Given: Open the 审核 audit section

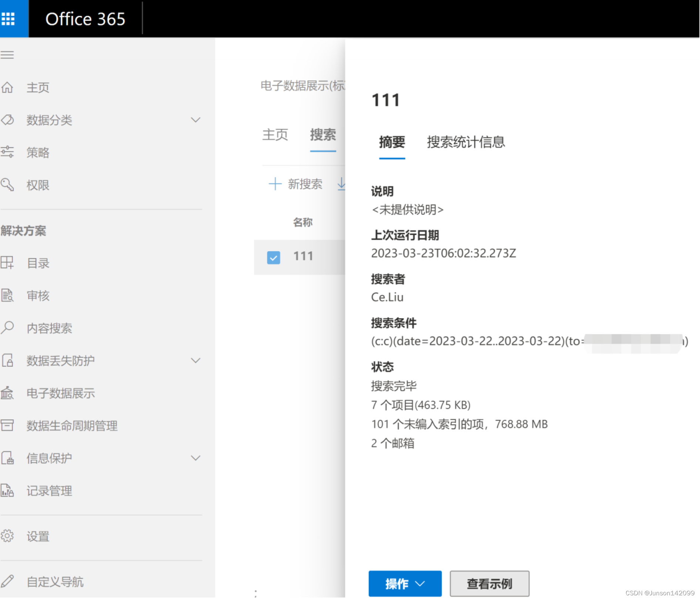Looking at the screenshot, I should click(38, 296).
